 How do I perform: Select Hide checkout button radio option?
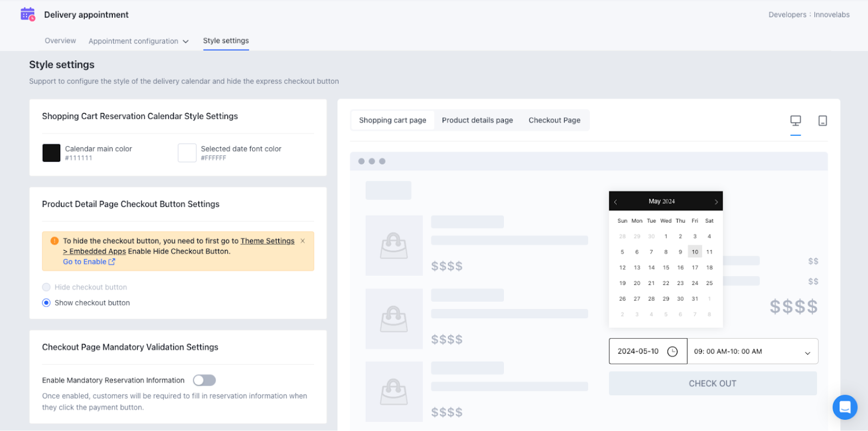tap(47, 287)
